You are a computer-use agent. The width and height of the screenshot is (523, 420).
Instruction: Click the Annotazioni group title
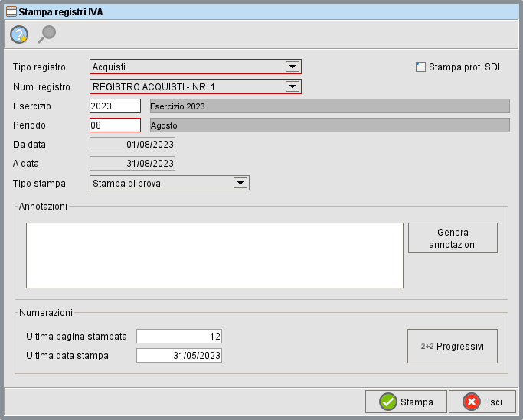[43, 207]
